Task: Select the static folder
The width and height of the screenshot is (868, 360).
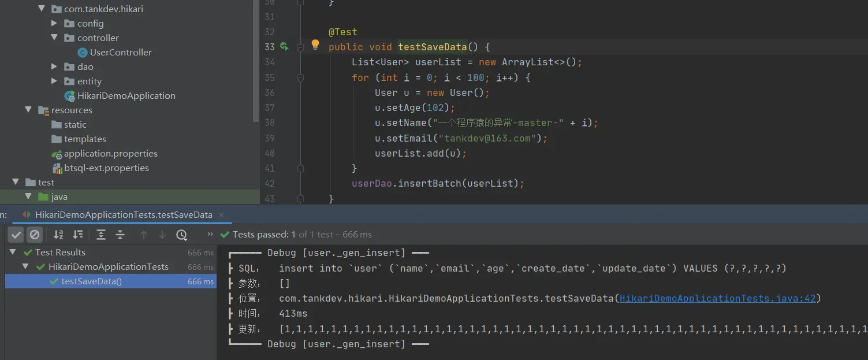Action: click(x=75, y=124)
